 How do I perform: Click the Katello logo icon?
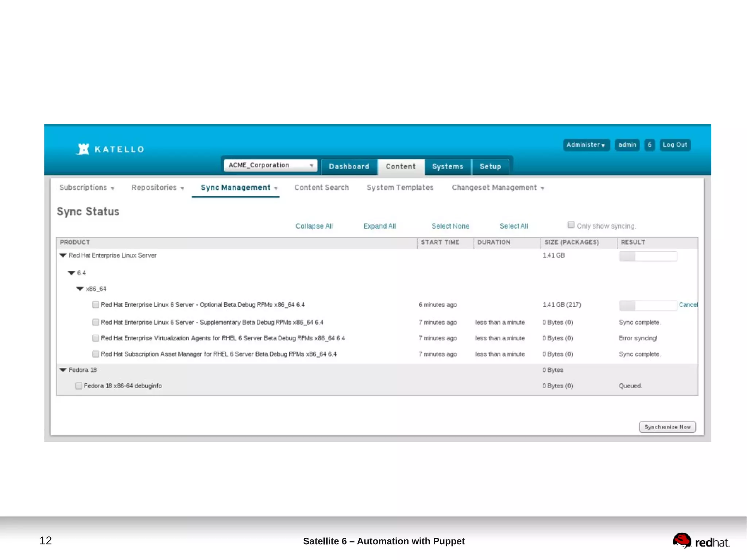coord(83,149)
